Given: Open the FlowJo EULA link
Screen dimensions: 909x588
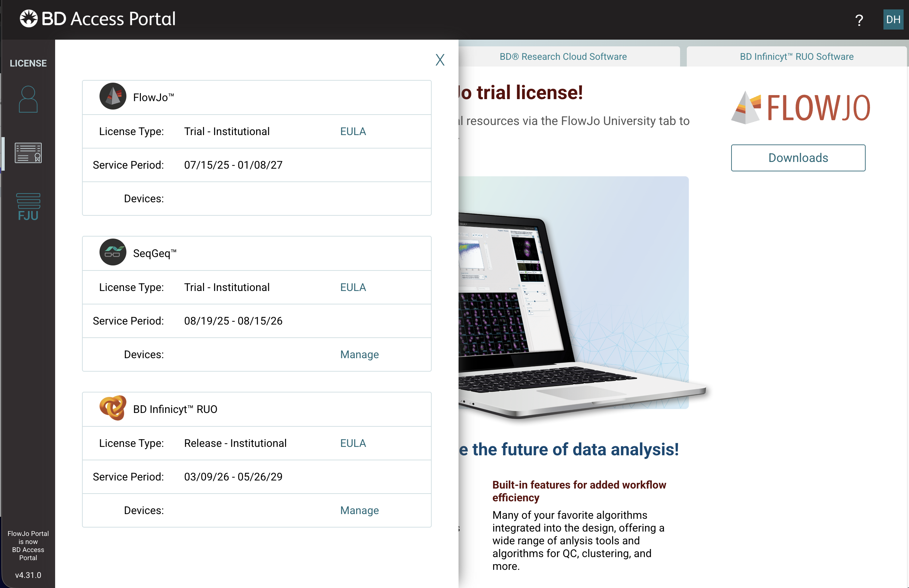Looking at the screenshot, I should 353,131.
